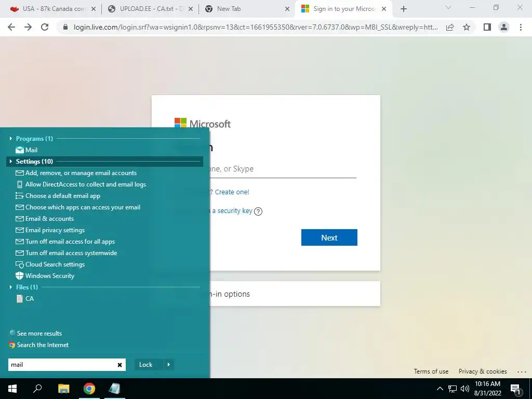The width and height of the screenshot is (532, 399).
Task: Collapse the Files (1) group
Action: pos(11,287)
